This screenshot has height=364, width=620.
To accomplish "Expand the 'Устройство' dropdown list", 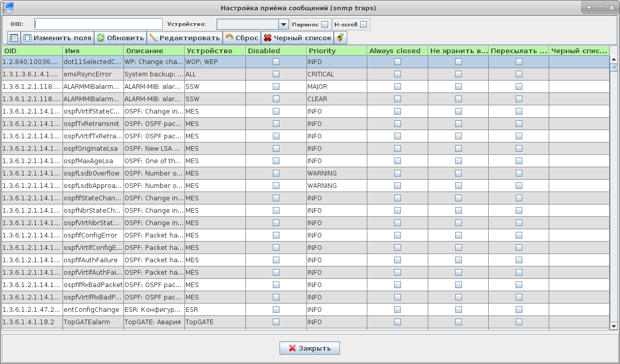I will (x=283, y=24).
